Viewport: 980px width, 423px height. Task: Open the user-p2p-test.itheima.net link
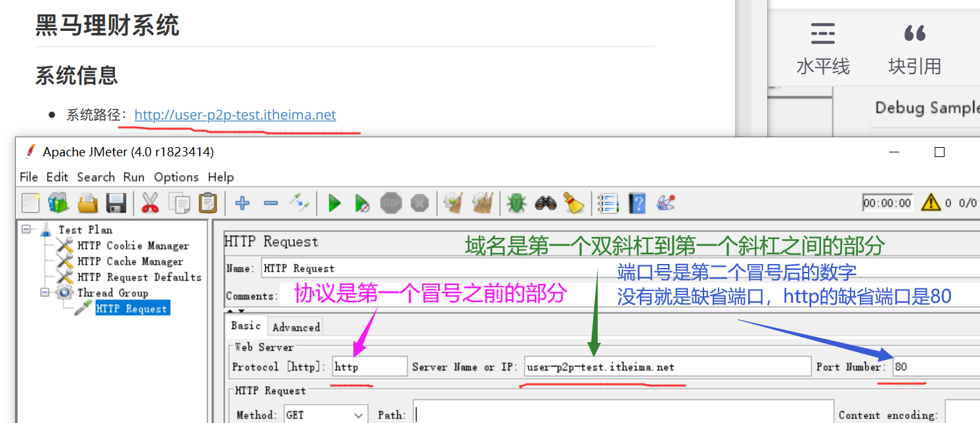click(235, 115)
